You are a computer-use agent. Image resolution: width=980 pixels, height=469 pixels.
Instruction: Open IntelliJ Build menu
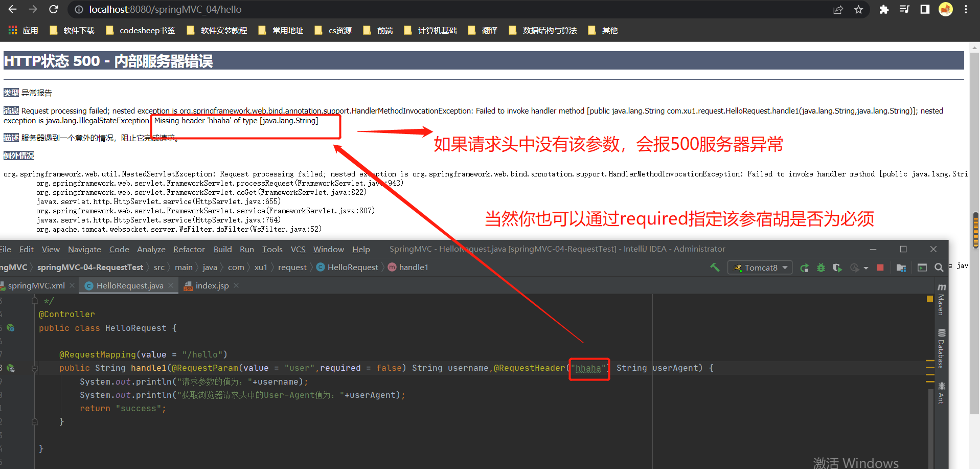pyautogui.click(x=222, y=249)
